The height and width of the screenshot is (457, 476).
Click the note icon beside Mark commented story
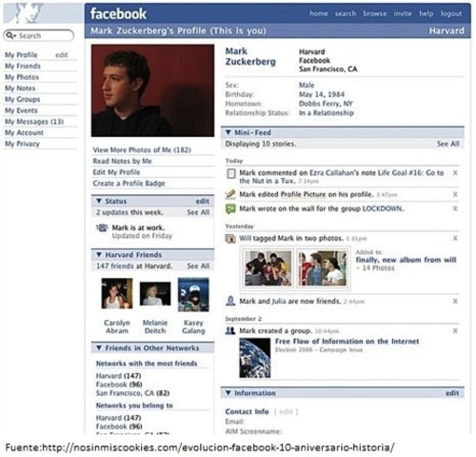click(231, 173)
